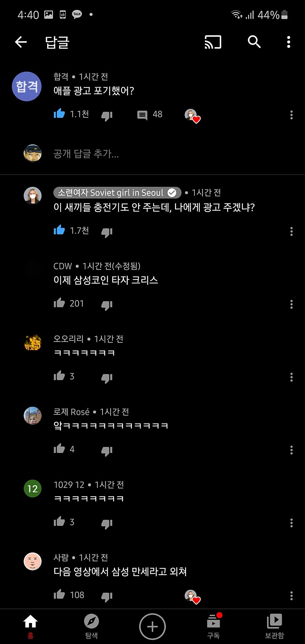Open the top bar overflow menu

(x=289, y=42)
